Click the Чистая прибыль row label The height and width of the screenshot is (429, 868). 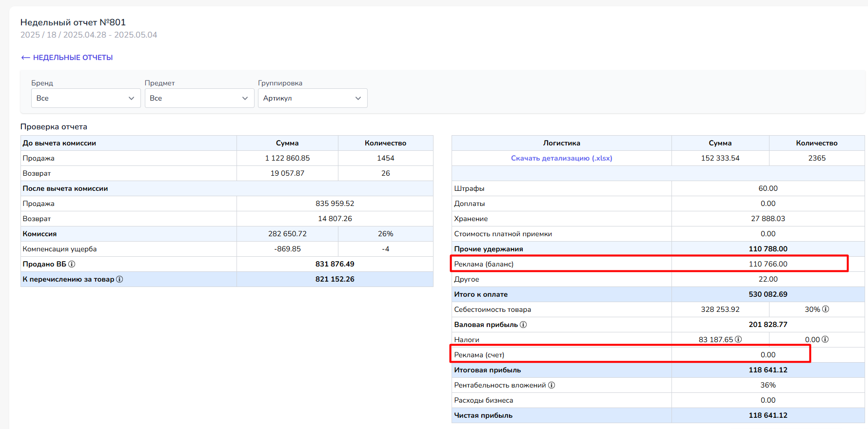[x=483, y=415]
